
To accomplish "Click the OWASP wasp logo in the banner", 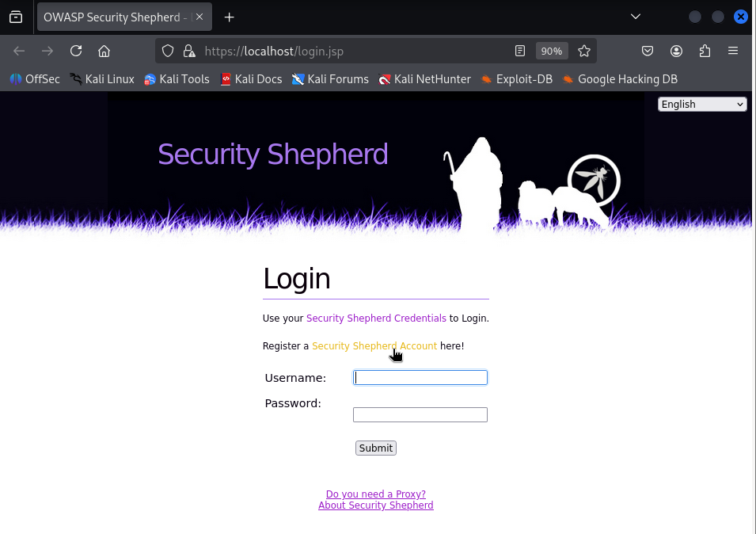I will point(594,181).
